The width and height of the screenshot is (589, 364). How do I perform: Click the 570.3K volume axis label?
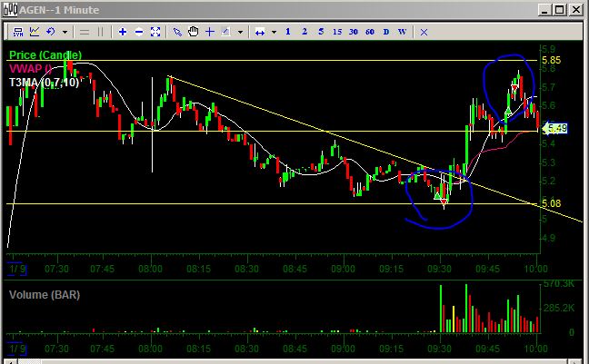tap(558, 284)
